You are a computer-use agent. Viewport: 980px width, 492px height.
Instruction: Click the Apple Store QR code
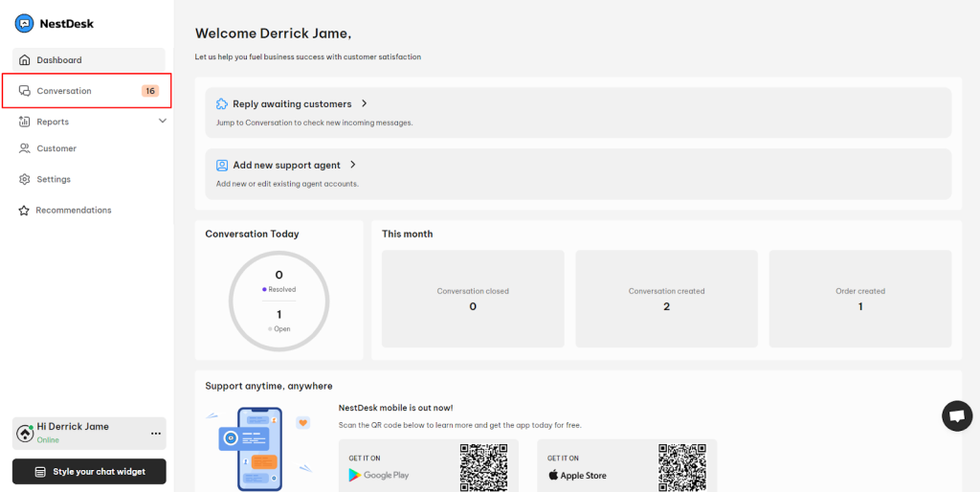coord(681,467)
